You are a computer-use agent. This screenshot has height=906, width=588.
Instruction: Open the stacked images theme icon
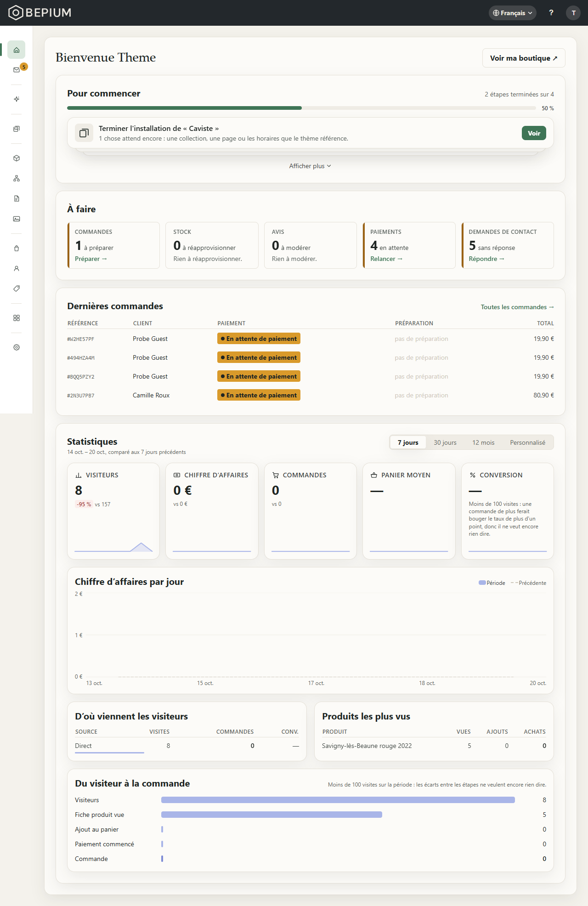[17, 129]
